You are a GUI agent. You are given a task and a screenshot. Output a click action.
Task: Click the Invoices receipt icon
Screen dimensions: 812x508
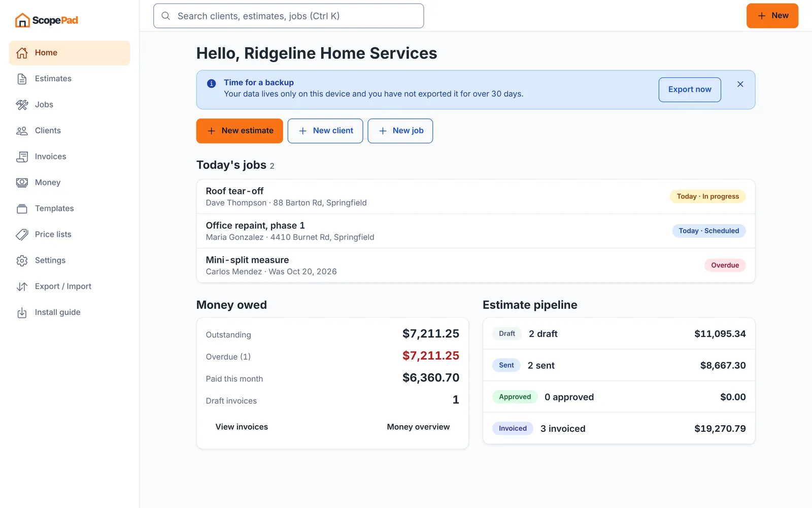22,156
